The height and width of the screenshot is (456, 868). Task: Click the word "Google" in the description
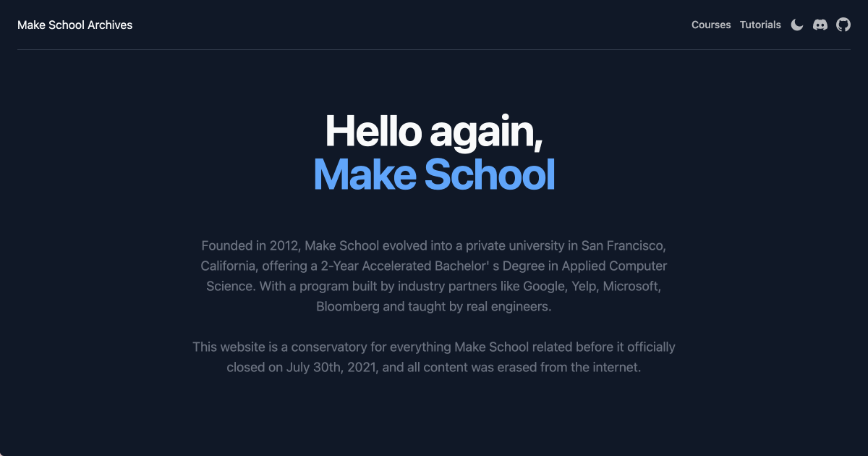coord(542,286)
